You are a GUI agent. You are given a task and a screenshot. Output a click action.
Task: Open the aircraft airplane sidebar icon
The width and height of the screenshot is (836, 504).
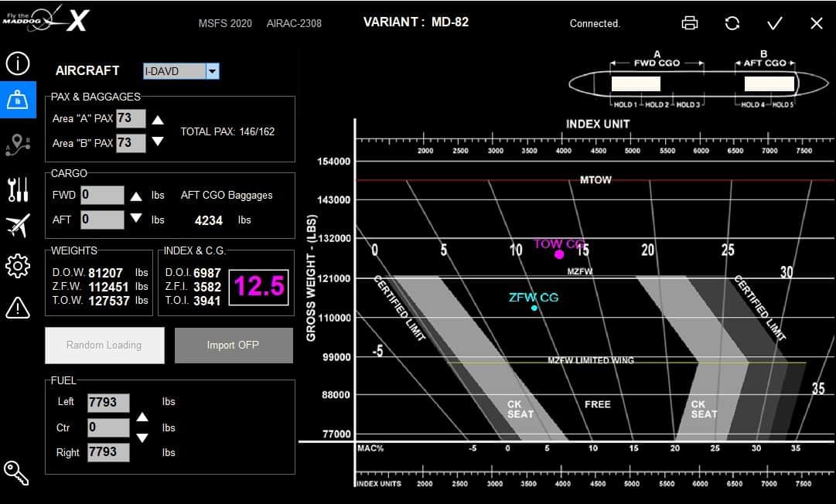(x=17, y=226)
